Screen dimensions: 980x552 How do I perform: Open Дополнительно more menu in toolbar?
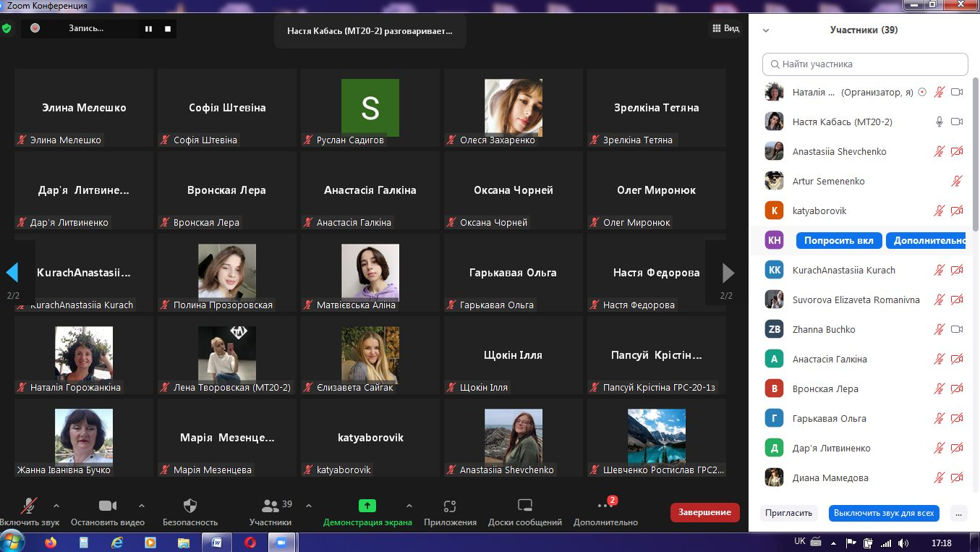[605, 511]
